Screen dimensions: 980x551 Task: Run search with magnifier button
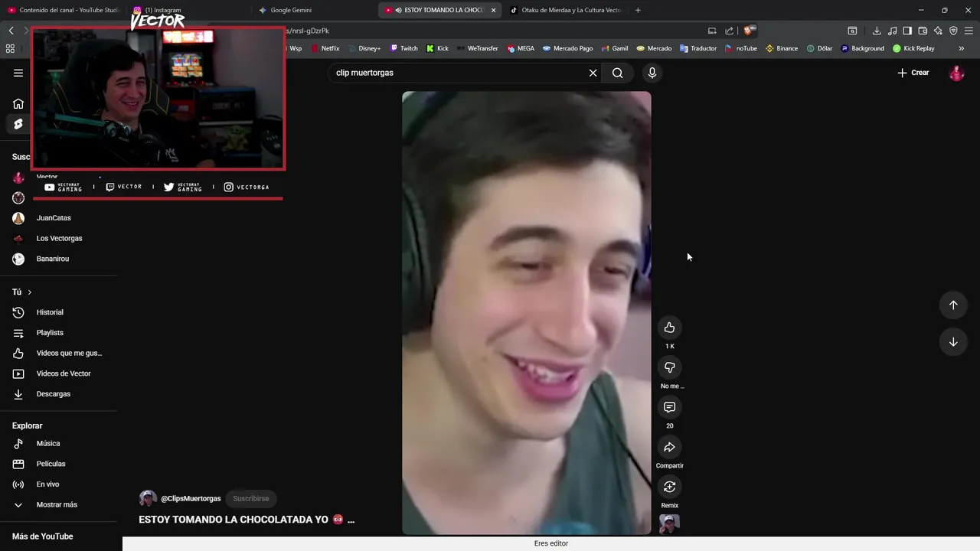[x=617, y=73]
